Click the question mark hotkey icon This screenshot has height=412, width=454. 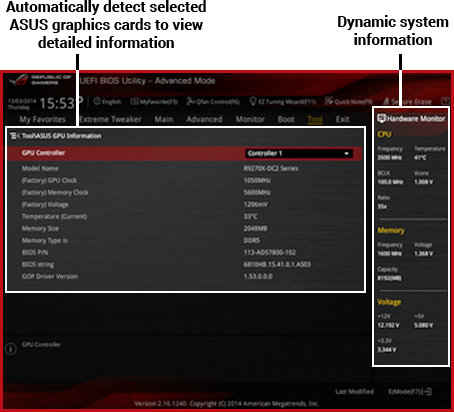click(x=445, y=101)
